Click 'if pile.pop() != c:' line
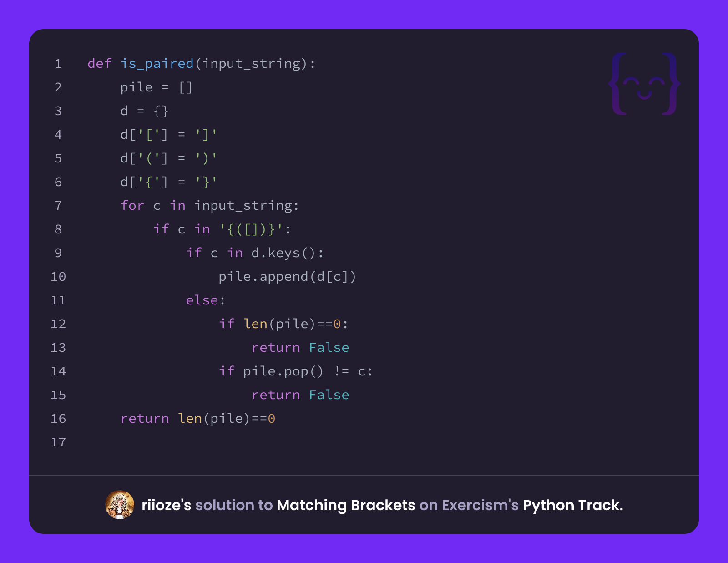Image resolution: width=728 pixels, height=563 pixels. point(296,371)
